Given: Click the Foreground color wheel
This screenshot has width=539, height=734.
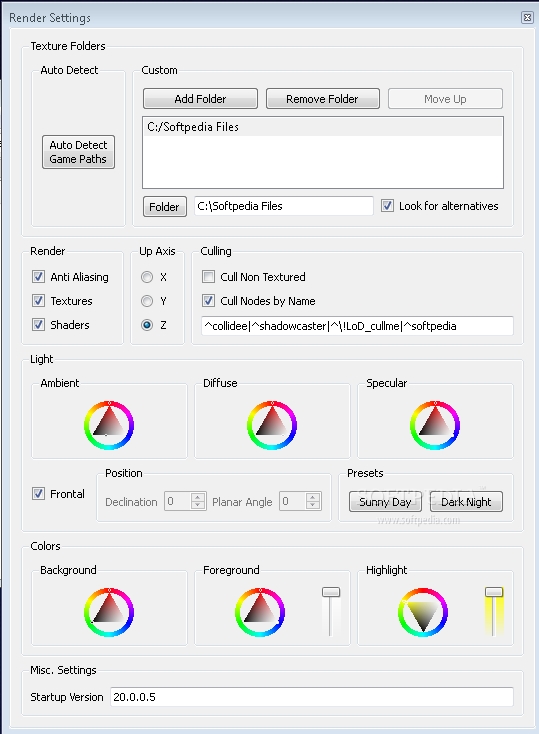Looking at the screenshot, I should (x=260, y=612).
